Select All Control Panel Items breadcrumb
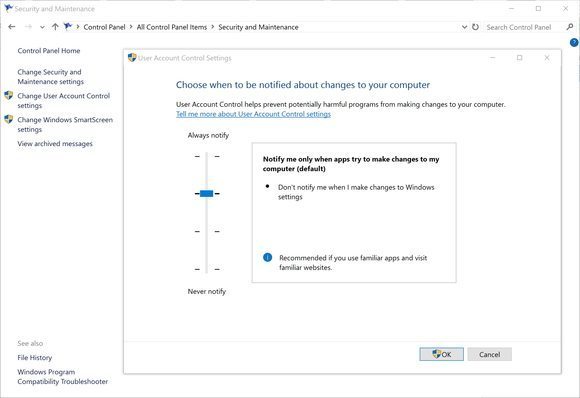580x398 pixels. point(172,27)
